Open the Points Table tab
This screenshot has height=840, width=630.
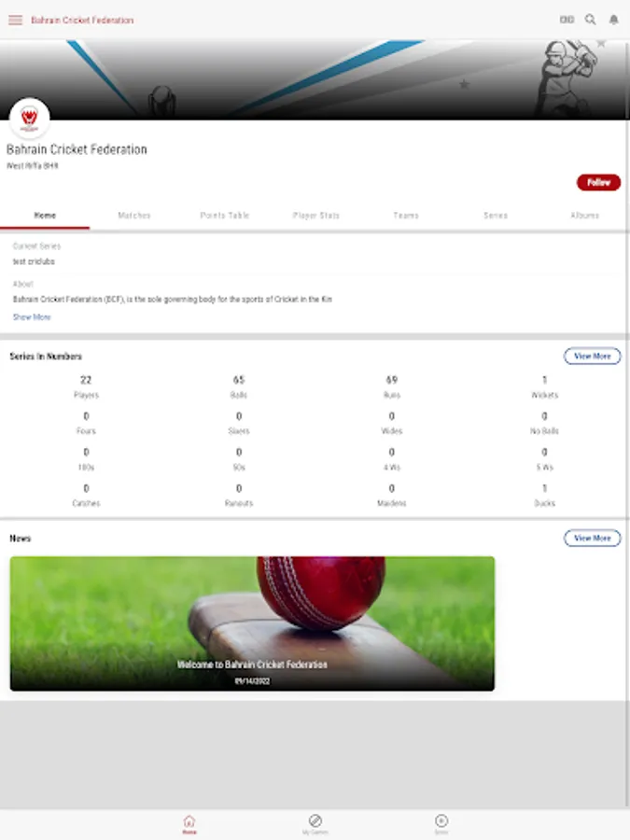click(x=224, y=216)
